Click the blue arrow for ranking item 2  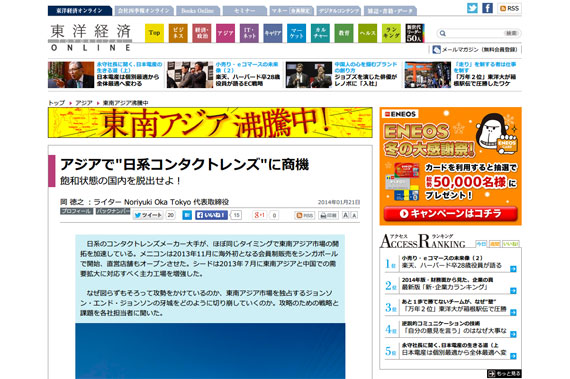tap(513, 291)
